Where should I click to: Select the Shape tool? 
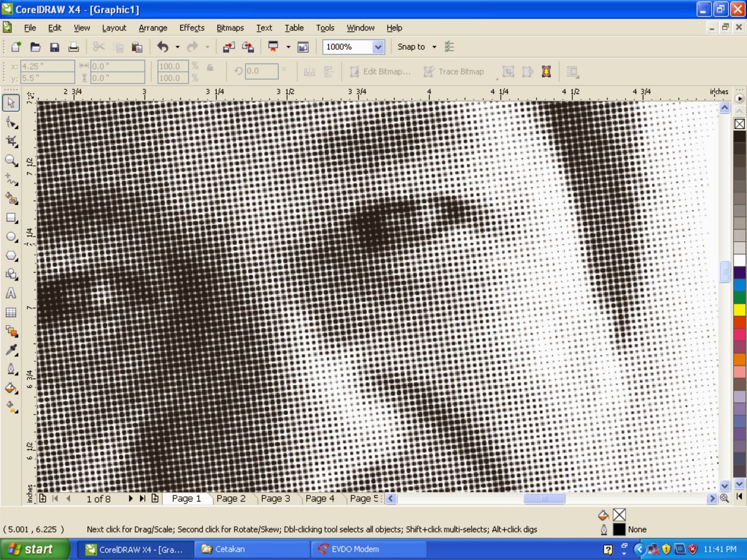point(11,122)
